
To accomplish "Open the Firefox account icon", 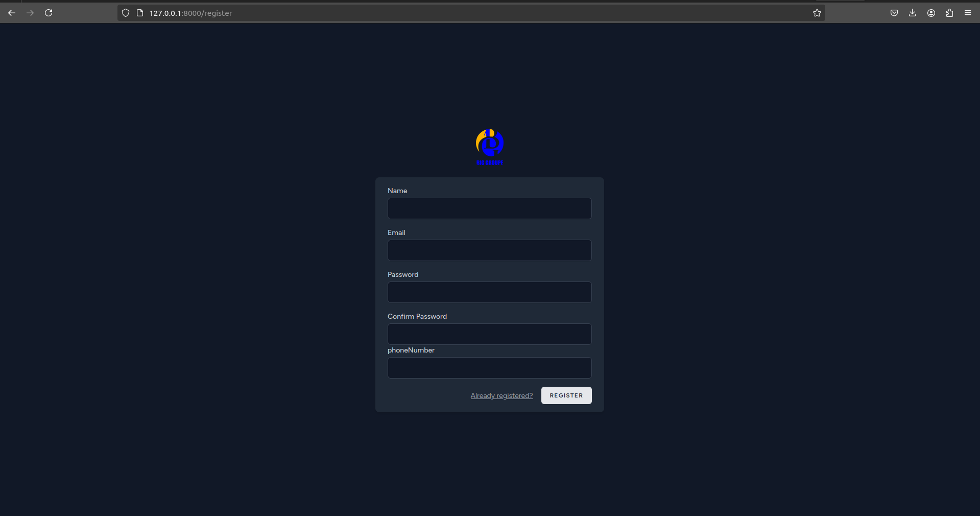I will pyautogui.click(x=931, y=13).
